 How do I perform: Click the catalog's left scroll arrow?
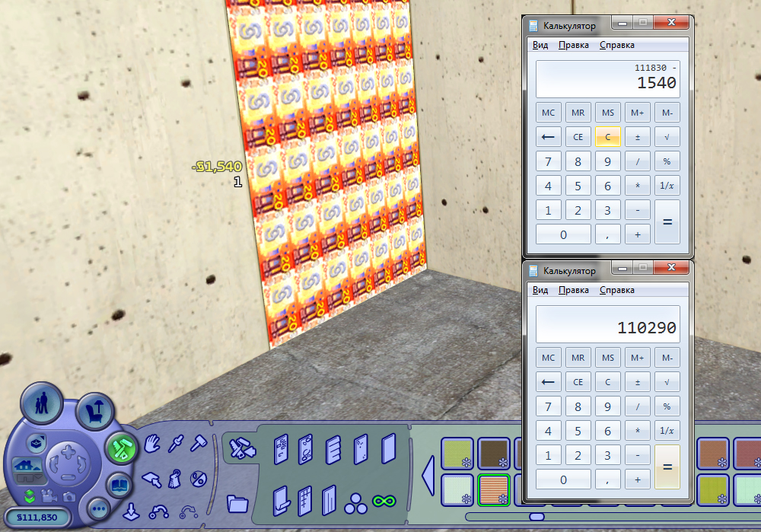428,475
